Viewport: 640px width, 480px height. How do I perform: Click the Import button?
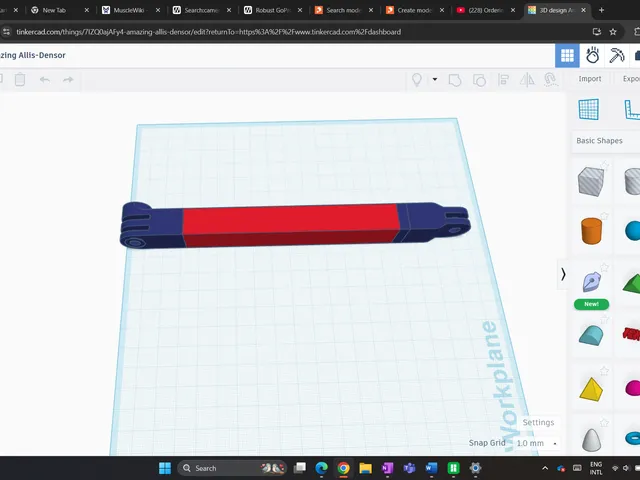pos(589,79)
